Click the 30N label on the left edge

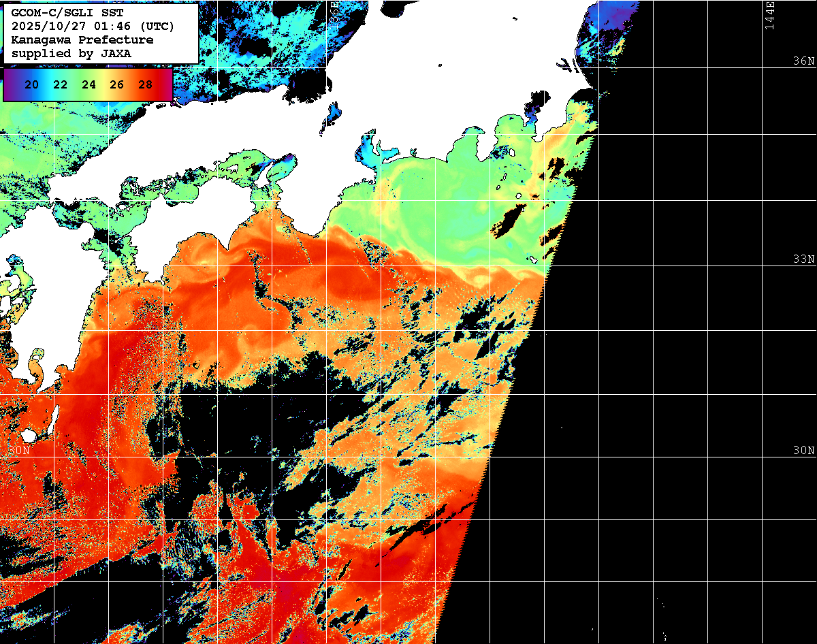(x=19, y=451)
